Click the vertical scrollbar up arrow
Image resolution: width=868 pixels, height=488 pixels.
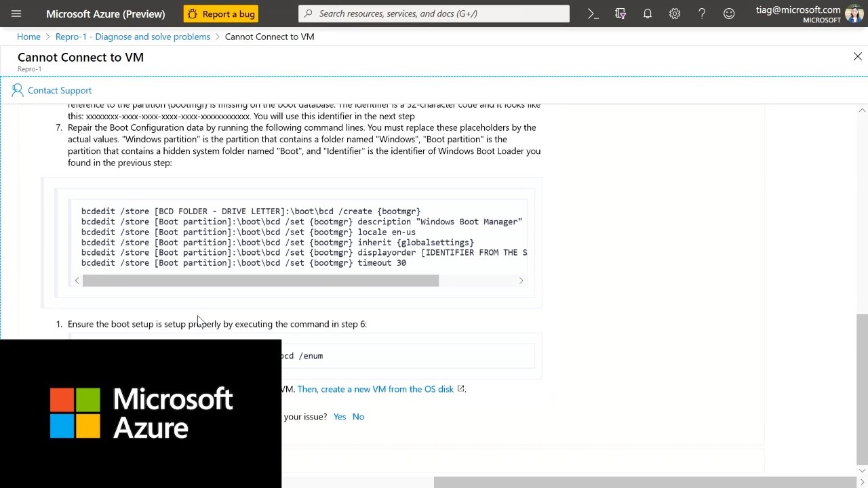862,110
